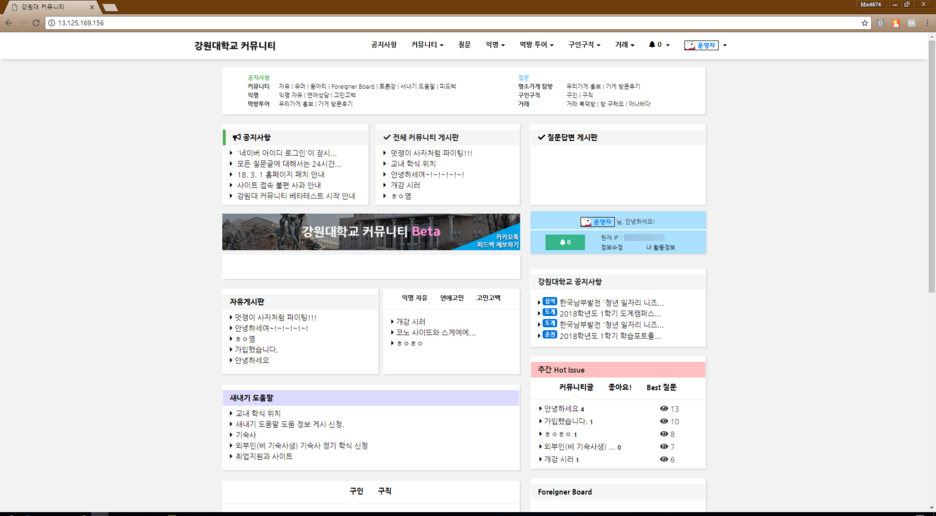Screen dimensions: 936x516
Task: Open 가입했습니다. in 자유게시판
Action: [x=256, y=349]
